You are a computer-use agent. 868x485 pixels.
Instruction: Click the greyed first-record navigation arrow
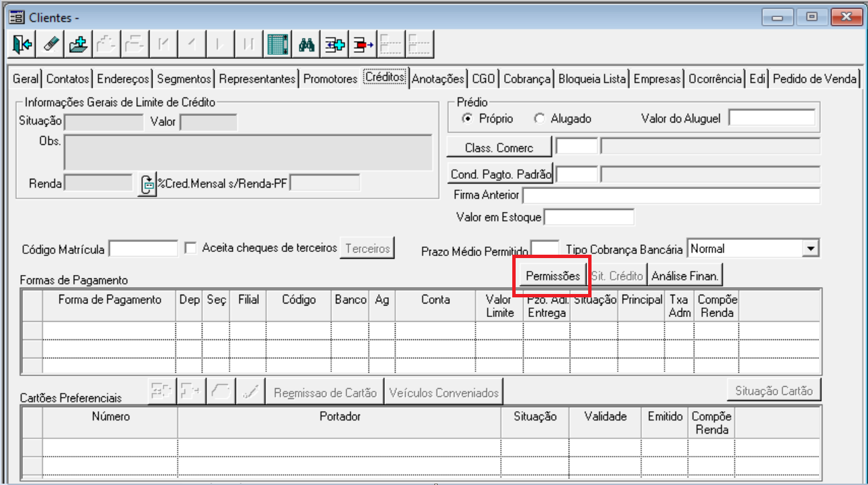pyautogui.click(x=163, y=45)
